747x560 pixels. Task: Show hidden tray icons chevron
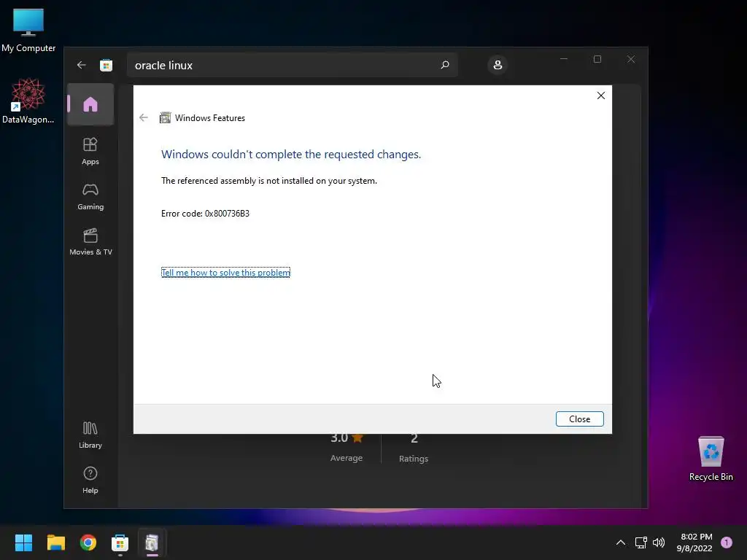click(x=620, y=542)
